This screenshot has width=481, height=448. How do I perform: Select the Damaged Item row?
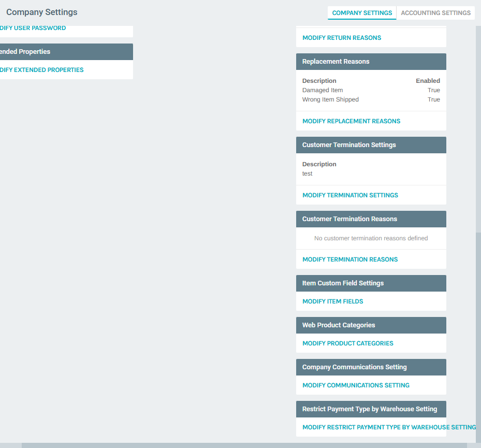coord(323,90)
